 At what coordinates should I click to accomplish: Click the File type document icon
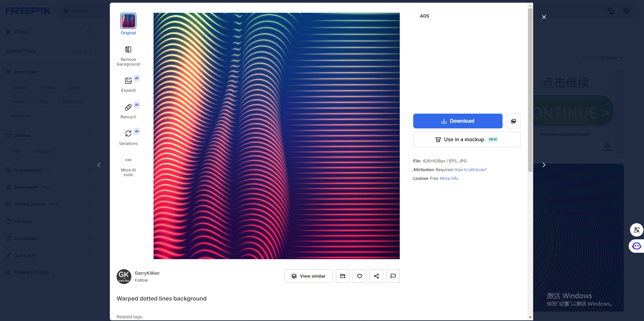pyautogui.click(x=8, y=222)
